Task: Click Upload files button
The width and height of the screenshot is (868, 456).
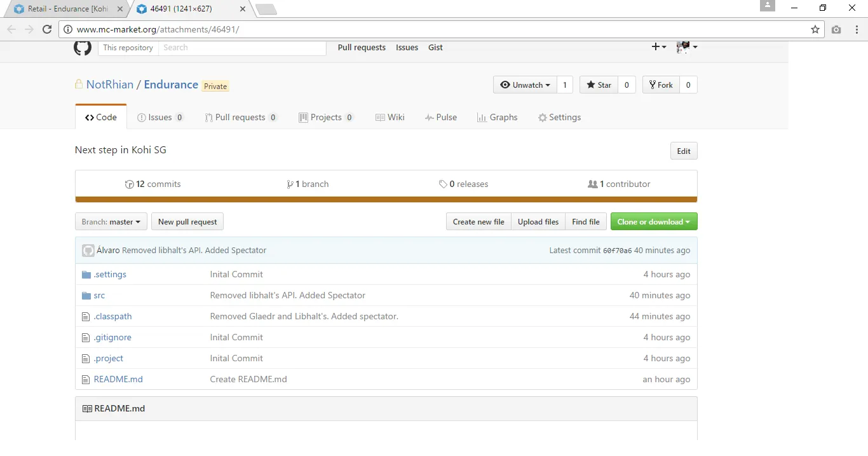Action: pos(538,221)
